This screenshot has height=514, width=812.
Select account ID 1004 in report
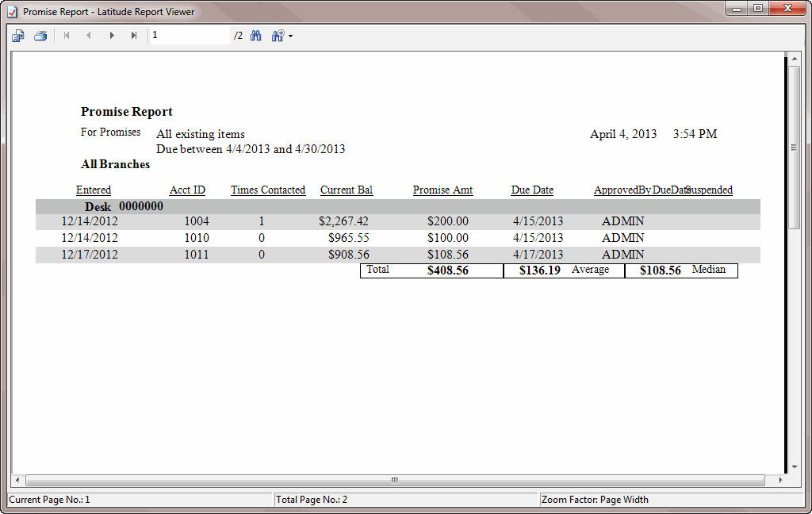pyautogui.click(x=197, y=221)
